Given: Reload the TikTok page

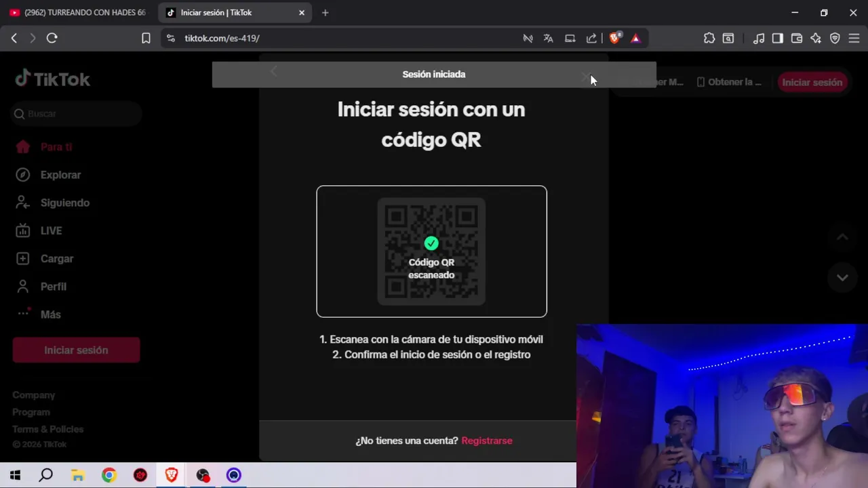Looking at the screenshot, I should coord(52,39).
